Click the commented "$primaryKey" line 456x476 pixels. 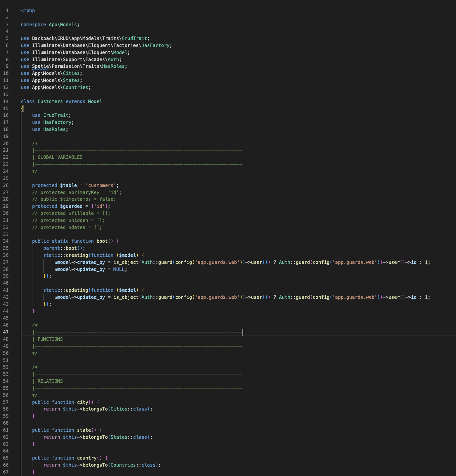coord(77,192)
